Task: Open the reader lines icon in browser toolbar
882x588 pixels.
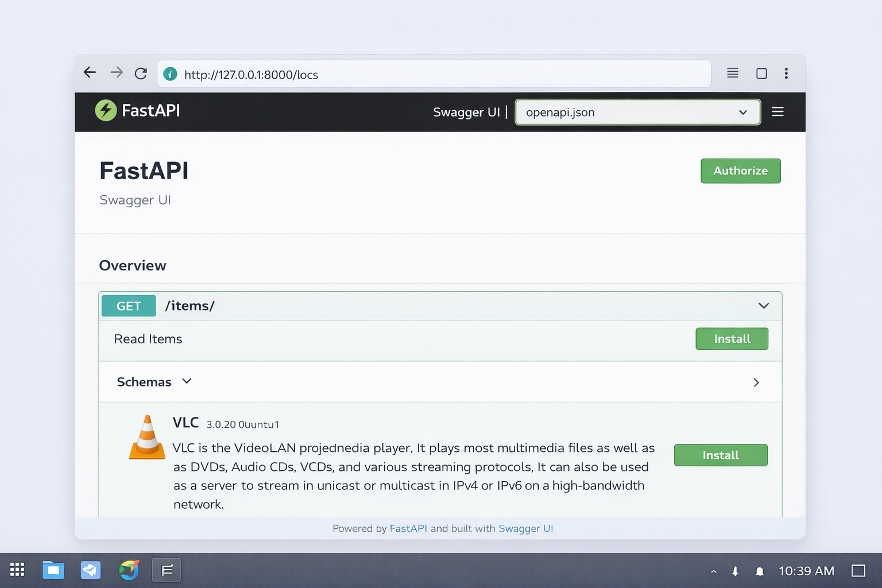Action: coord(733,73)
